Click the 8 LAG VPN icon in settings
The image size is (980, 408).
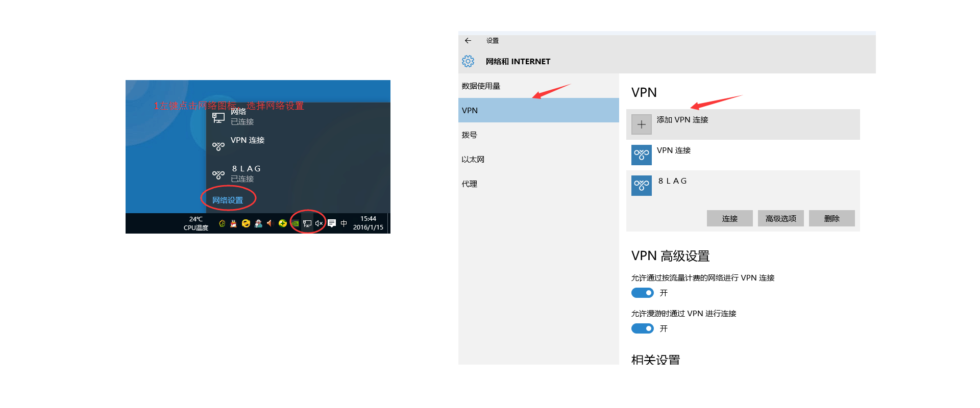click(x=642, y=186)
